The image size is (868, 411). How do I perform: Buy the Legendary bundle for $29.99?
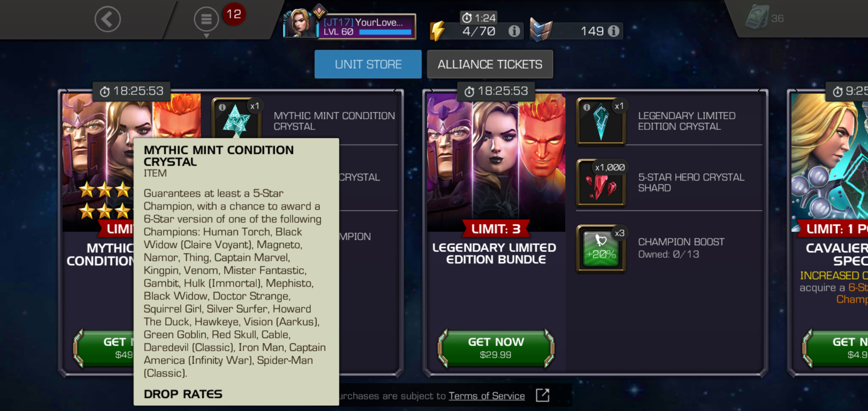(496, 348)
